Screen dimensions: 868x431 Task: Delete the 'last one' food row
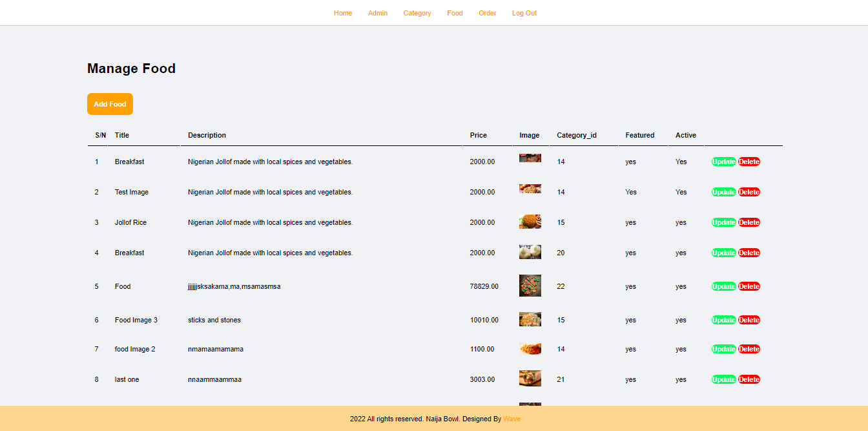(749, 379)
